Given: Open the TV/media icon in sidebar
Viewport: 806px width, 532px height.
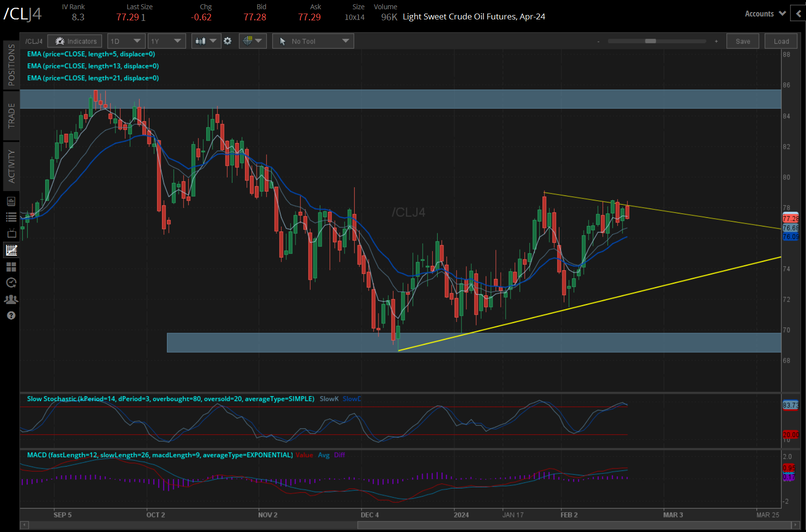Looking at the screenshot, I should (x=11, y=233).
